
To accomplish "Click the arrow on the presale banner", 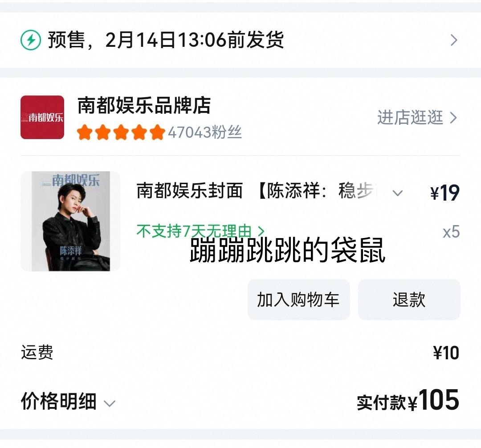I will [454, 40].
